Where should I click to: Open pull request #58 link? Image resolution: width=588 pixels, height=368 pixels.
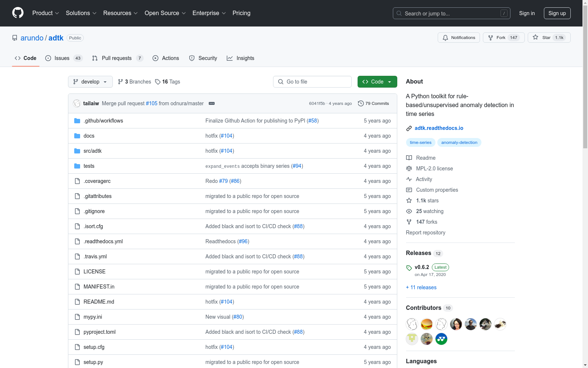click(x=313, y=121)
